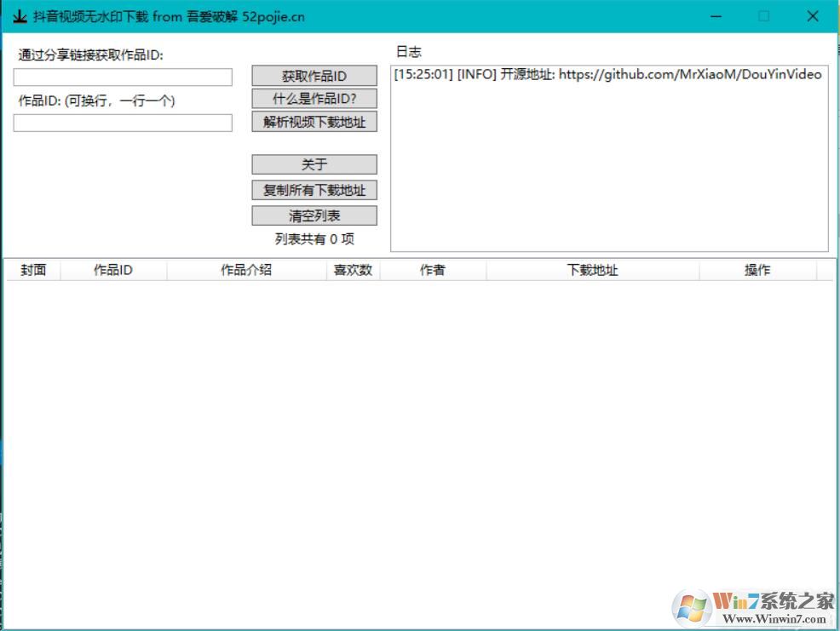Click inside the 日志 log area
This screenshot has width=840, height=631.
point(610,162)
